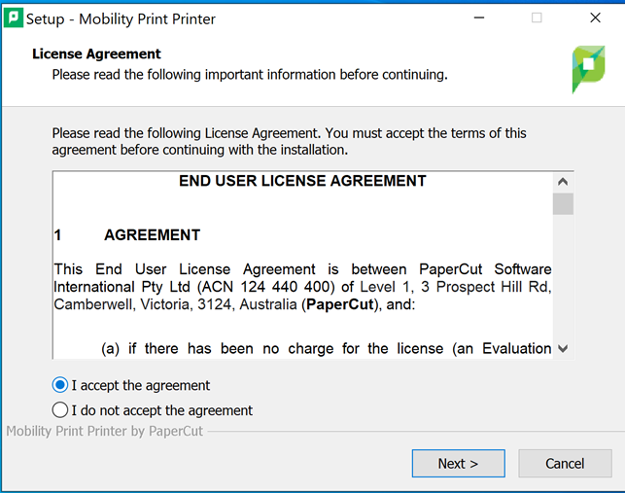Click the greyed-out maximize button

pyautogui.click(x=537, y=18)
